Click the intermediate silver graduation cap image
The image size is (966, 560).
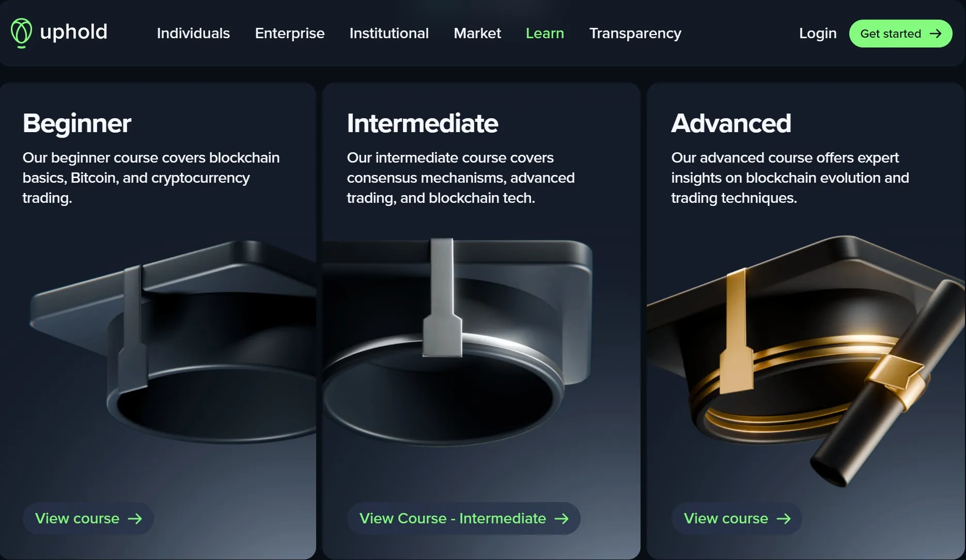[457, 341]
